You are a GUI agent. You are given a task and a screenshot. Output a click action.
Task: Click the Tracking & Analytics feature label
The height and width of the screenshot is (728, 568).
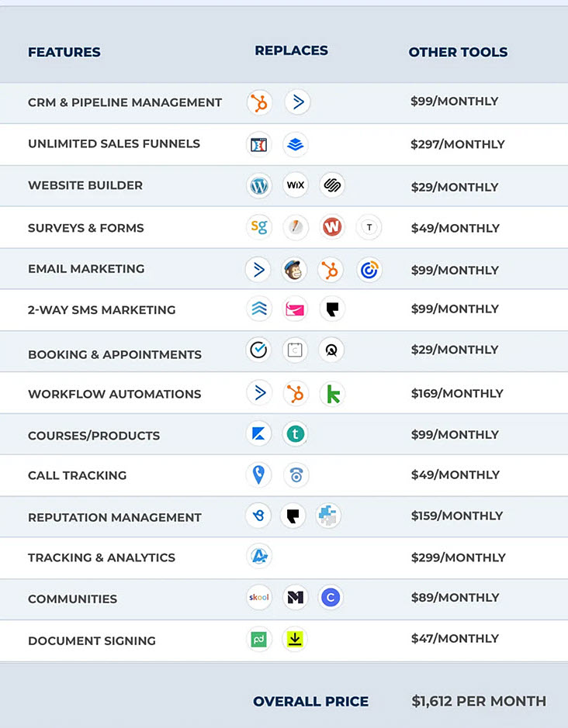[102, 557]
